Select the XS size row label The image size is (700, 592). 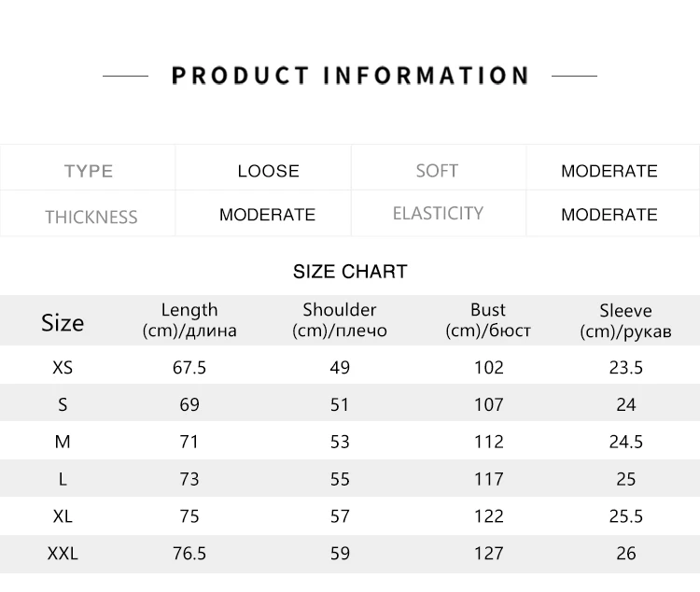[63, 368]
